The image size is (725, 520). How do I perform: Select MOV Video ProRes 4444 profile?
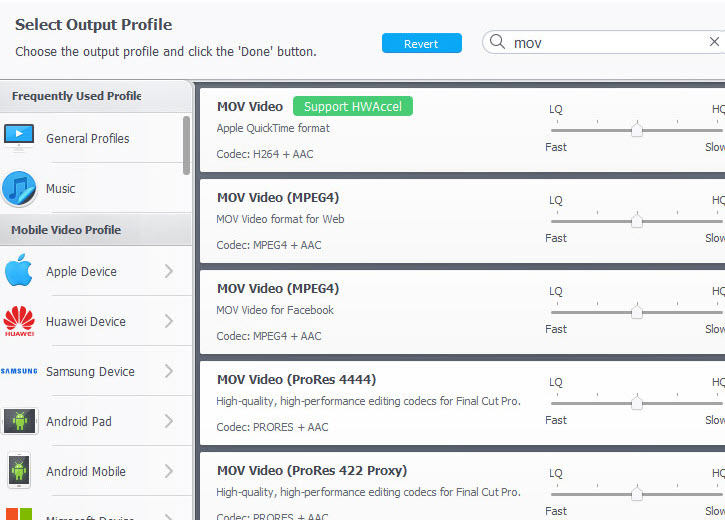(296, 380)
